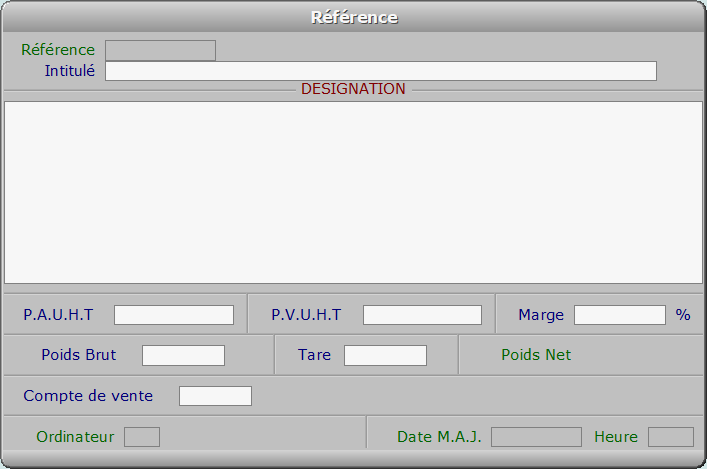Click the Compte de vente label
The image size is (707, 469).
[x=88, y=396]
